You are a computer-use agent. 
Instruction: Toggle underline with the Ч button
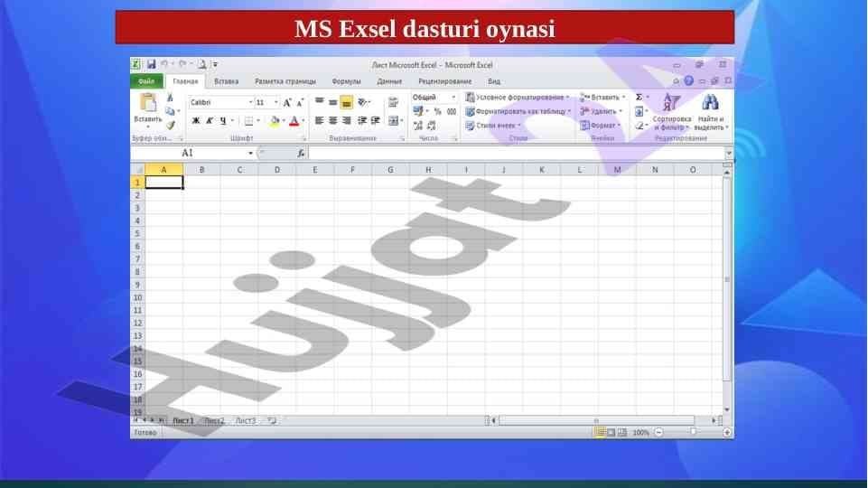(222, 120)
